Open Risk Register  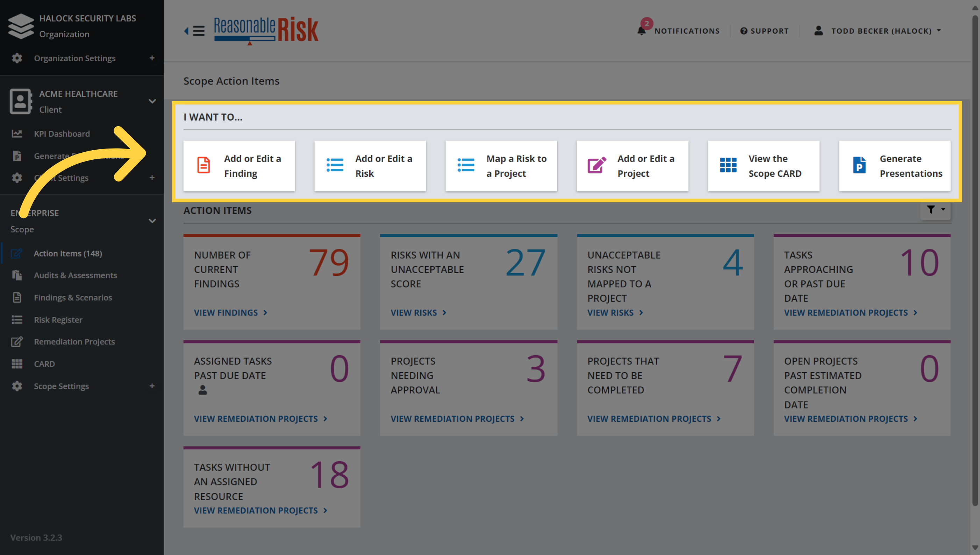[x=58, y=319]
